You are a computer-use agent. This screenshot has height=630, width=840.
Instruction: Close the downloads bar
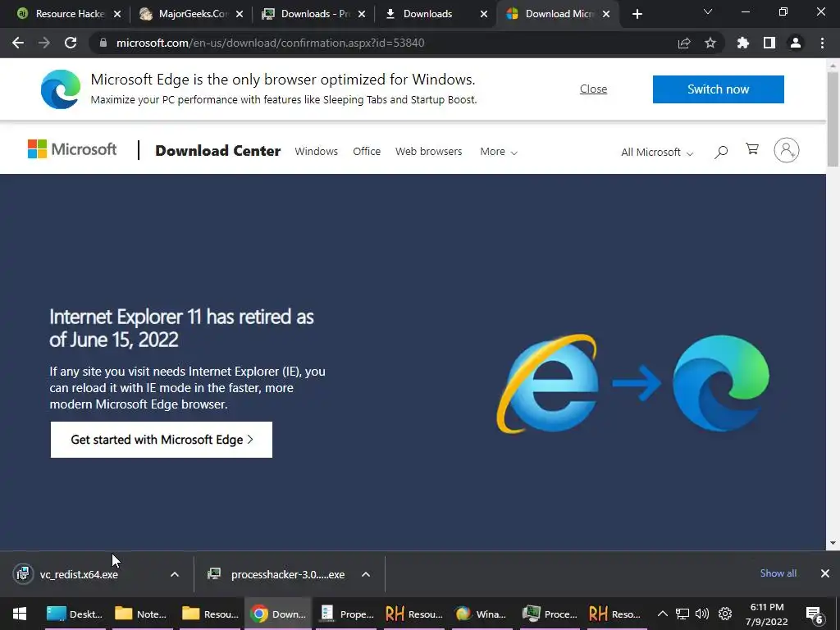(x=825, y=573)
